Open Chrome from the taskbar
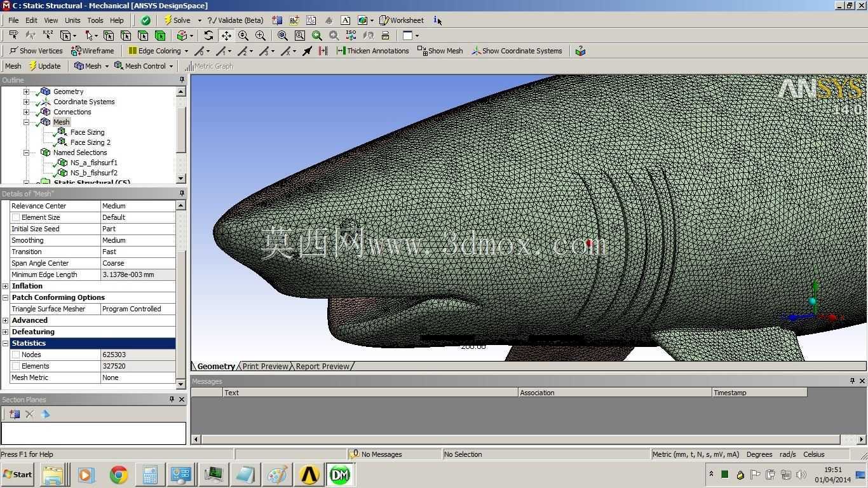The width and height of the screenshot is (868, 488). point(118,475)
